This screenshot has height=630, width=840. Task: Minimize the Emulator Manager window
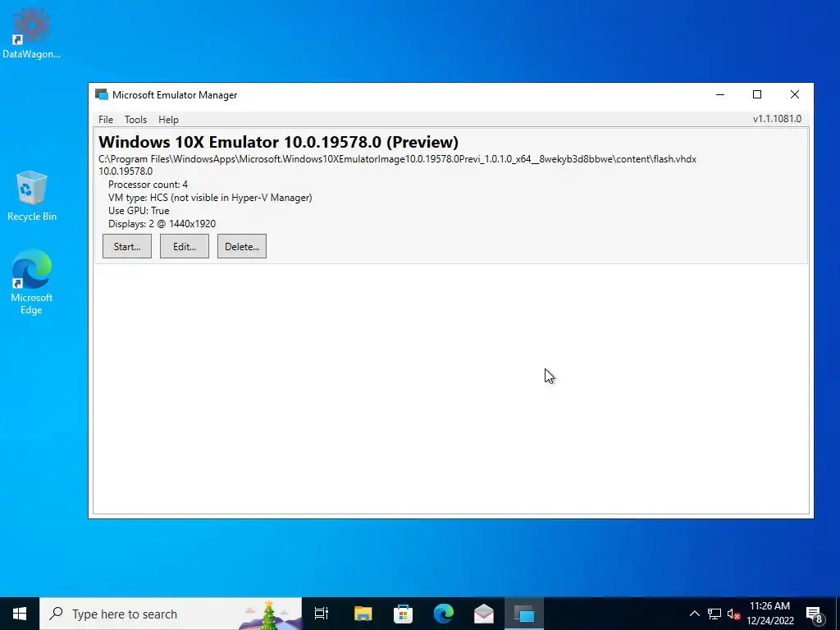[720, 95]
